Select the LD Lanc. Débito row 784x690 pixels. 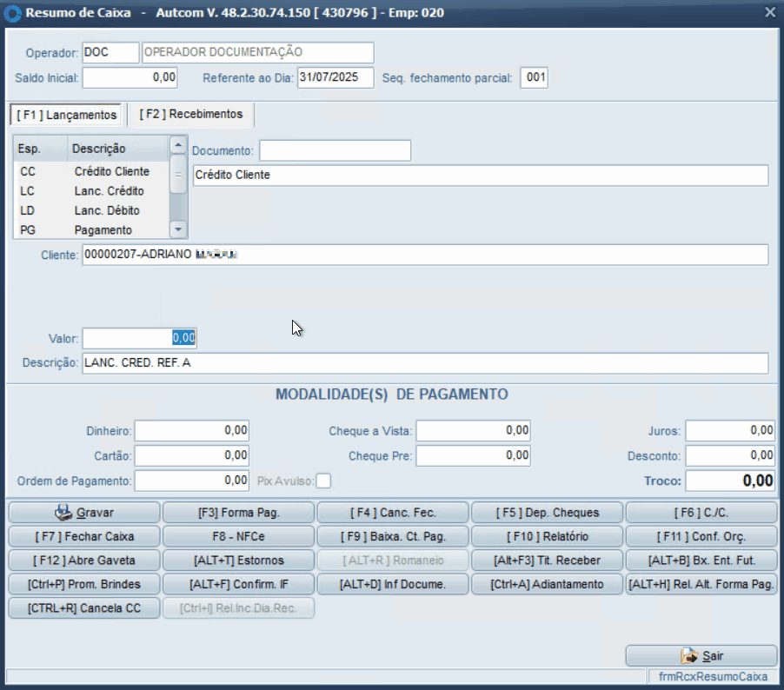pyautogui.click(x=91, y=210)
